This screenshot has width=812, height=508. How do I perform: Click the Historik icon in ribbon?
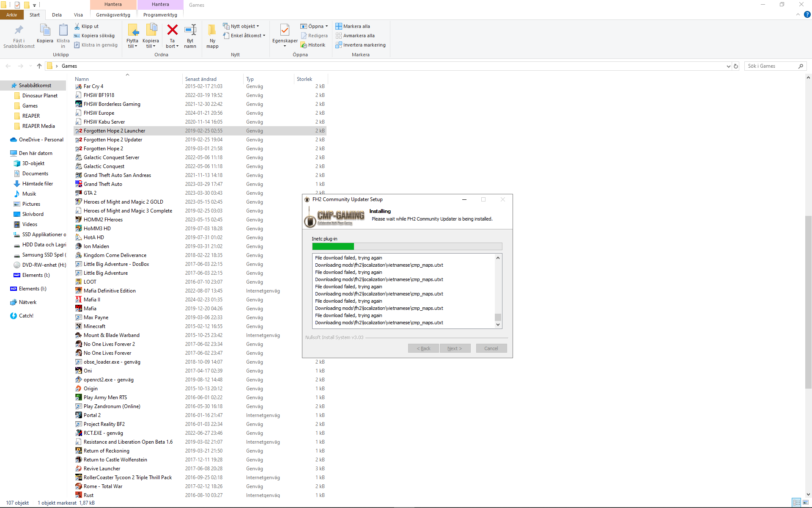[x=304, y=45]
